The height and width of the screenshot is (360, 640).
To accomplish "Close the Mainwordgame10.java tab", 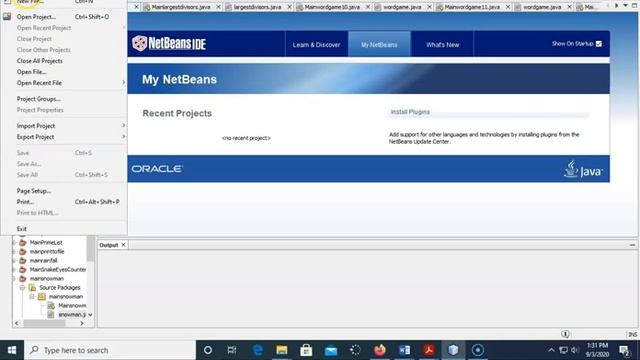I will point(368,7).
